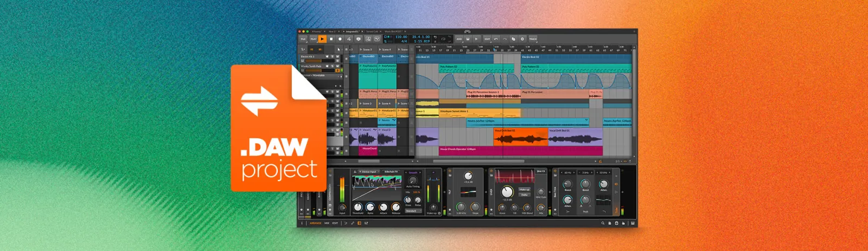Screen dimensions: 868x251
Task: Open the EDIT menu in top toolbar
Action: [x=487, y=39]
